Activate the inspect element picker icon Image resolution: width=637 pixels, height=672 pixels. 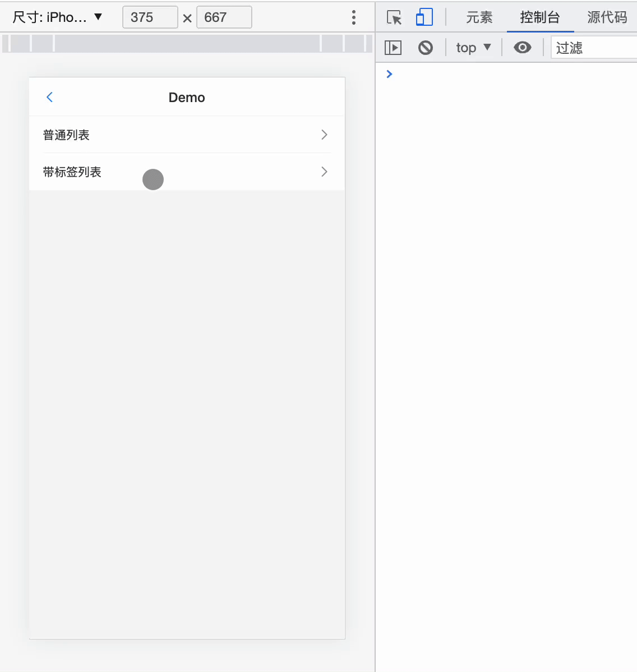tap(394, 17)
